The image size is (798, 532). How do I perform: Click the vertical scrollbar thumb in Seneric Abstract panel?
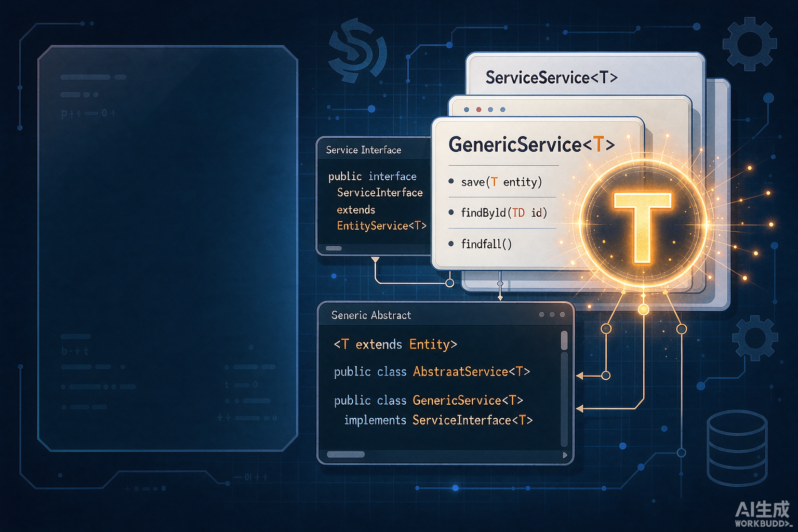[564, 340]
